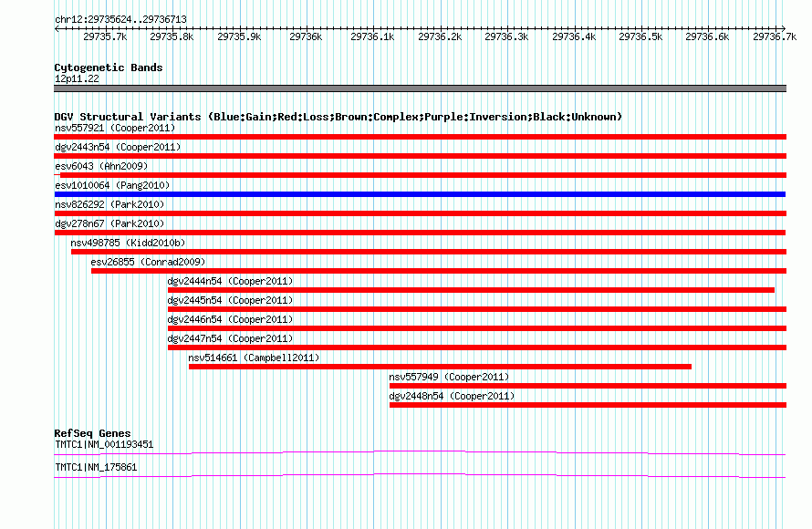Click the nsv557949 (Cooper2011) label
Viewport: 812px width, 529px height.
449,377
